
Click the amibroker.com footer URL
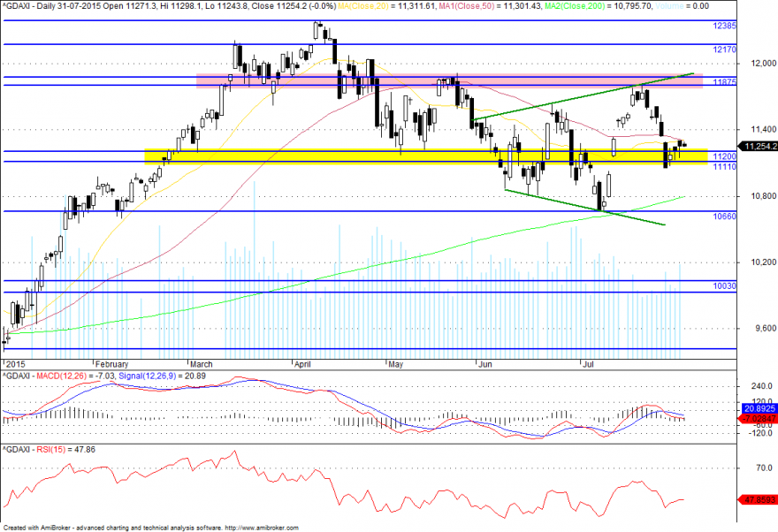(262, 528)
